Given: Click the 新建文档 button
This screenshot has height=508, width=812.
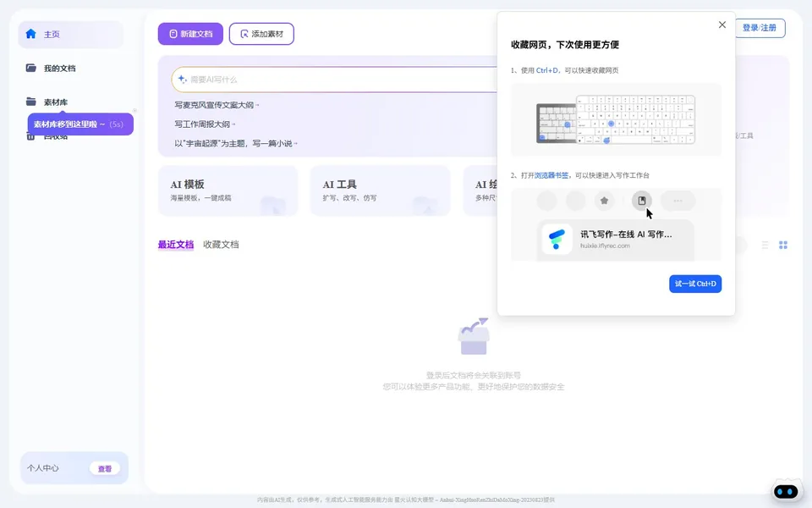Looking at the screenshot, I should click(190, 34).
